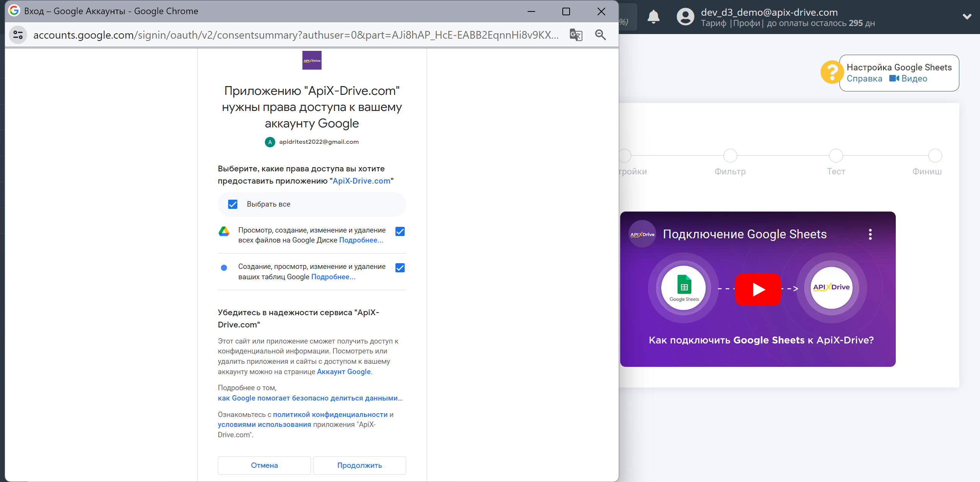Image resolution: width=980 pixels, height=482 pixels.
Task: Click dev_d3_demo@apix-drive.com account text
Action: (769, 12)
